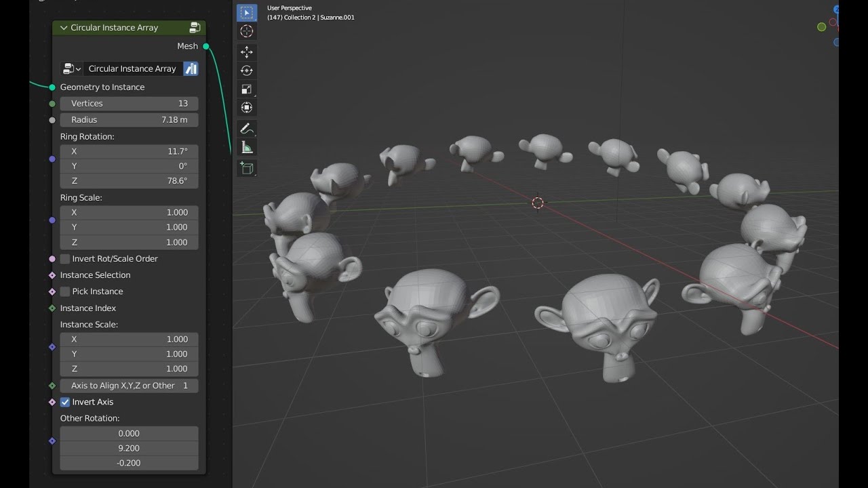Click the Ring Scale X field
Screen dimensions: 868x488
(130, 212)
